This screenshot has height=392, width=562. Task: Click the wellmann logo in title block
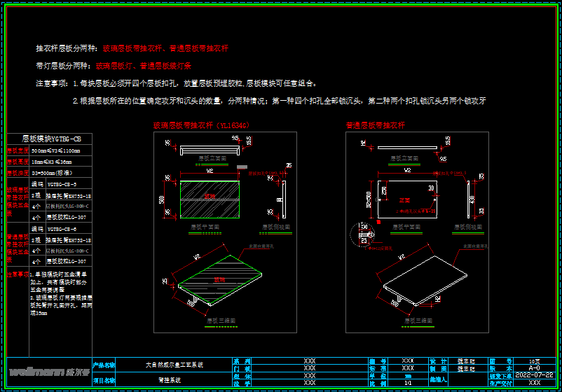[x=49, y=372]
